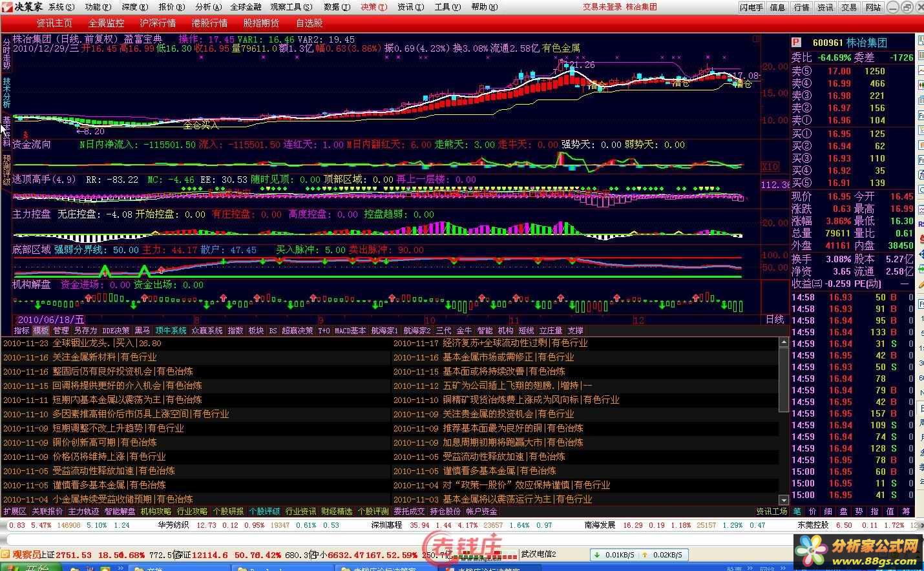Click the 闪电手 button
This screenshot has height=571, width=924.
pyautogui.click(x=751, y=7)
